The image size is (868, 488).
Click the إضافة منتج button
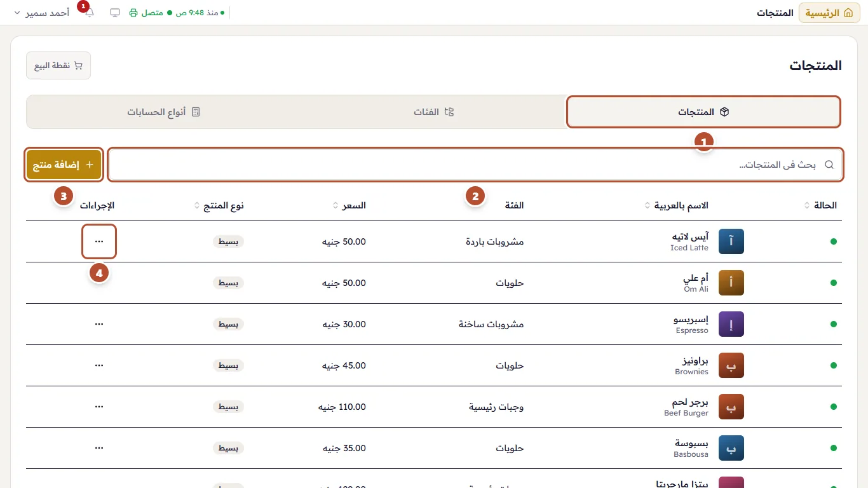pyautogui.click(x=64, y=165)
